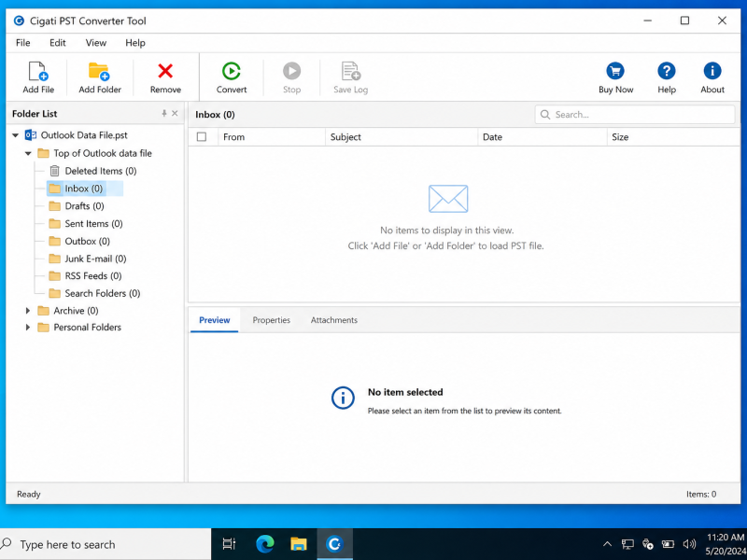Image resolution: width=747 pixels, height=560 pixels.
Task: Collapse Top of Outlook data file node
Action: pyautogui.click(x=28, y=153)
